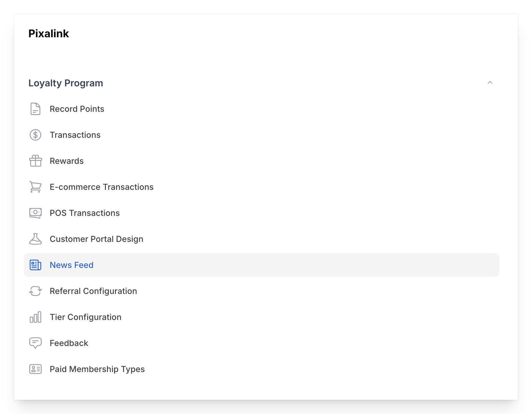The height and width of the screenshot is (414, 532).
Task: Click the Record Points document icon
Action: (x=35, y=109)
